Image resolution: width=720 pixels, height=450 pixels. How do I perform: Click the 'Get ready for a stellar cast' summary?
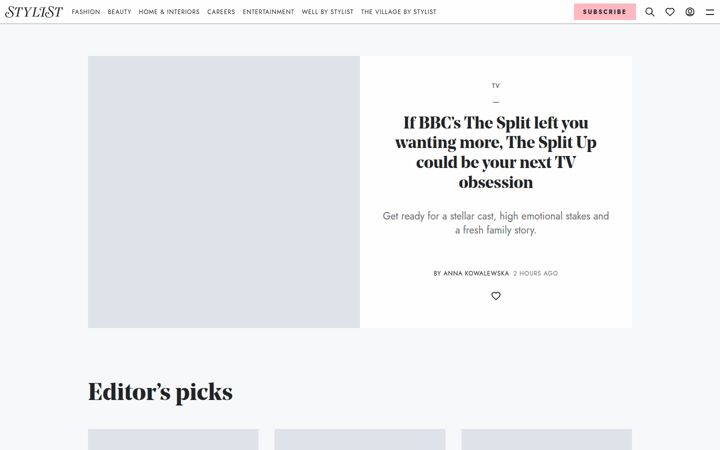coord(496,223)
